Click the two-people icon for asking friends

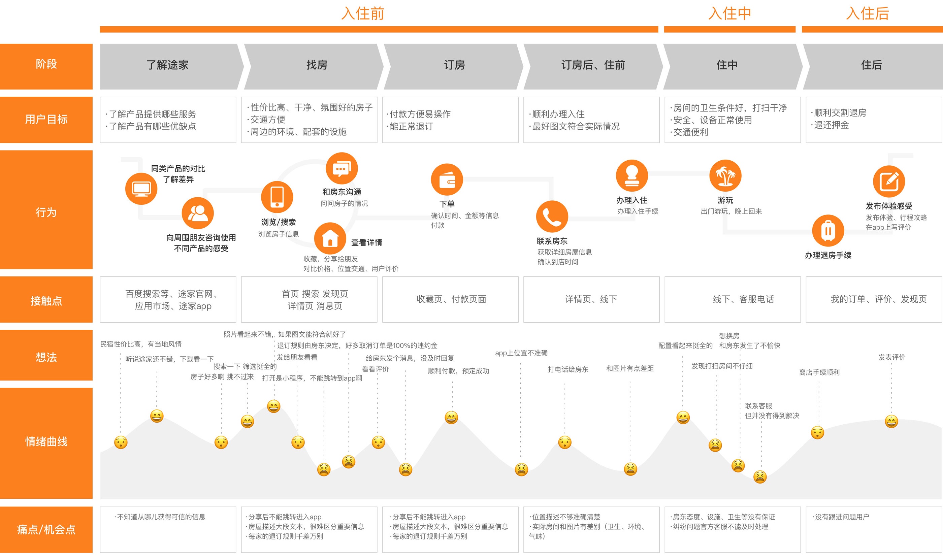(197, 213)
